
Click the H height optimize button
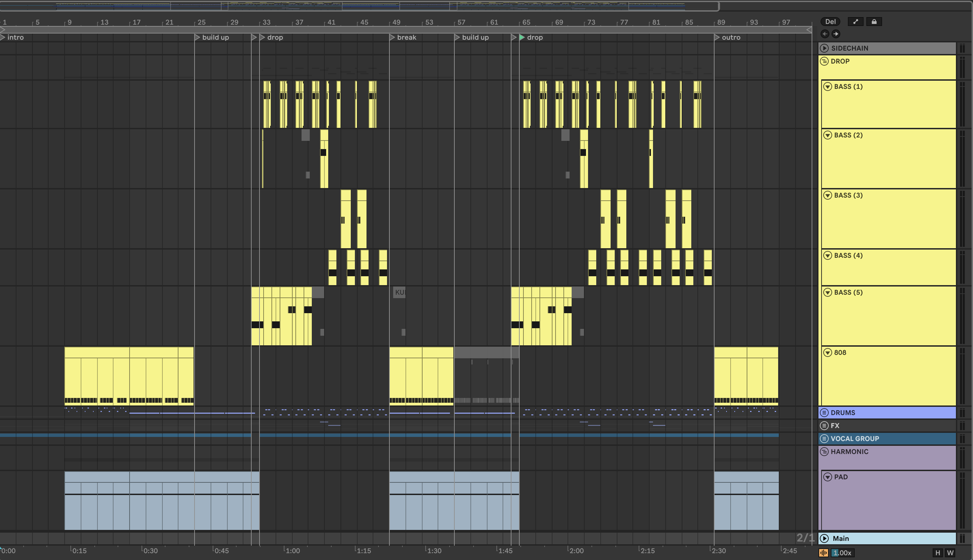click(938, 553)
